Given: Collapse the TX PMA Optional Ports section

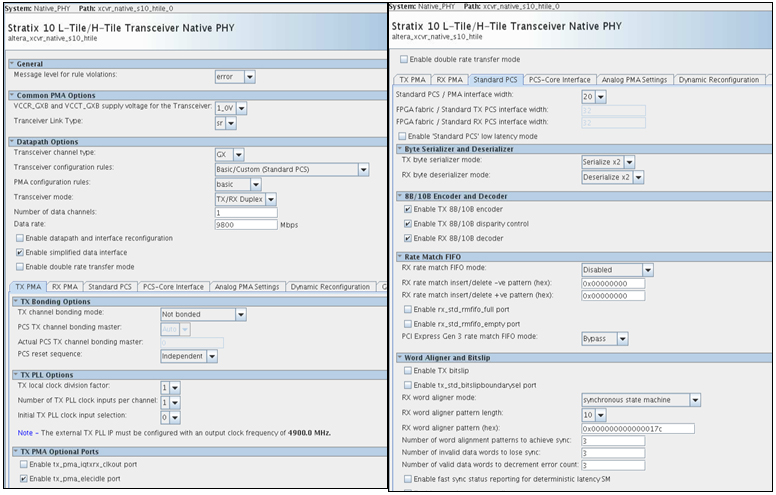Looking at the screenshot, I should pyautogui.click(x=16, y=451).
